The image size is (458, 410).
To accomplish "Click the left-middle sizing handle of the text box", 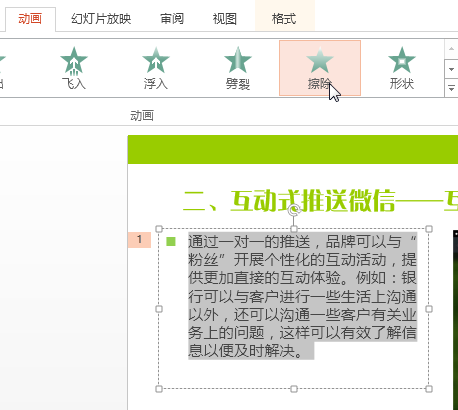I will point(159,309).
